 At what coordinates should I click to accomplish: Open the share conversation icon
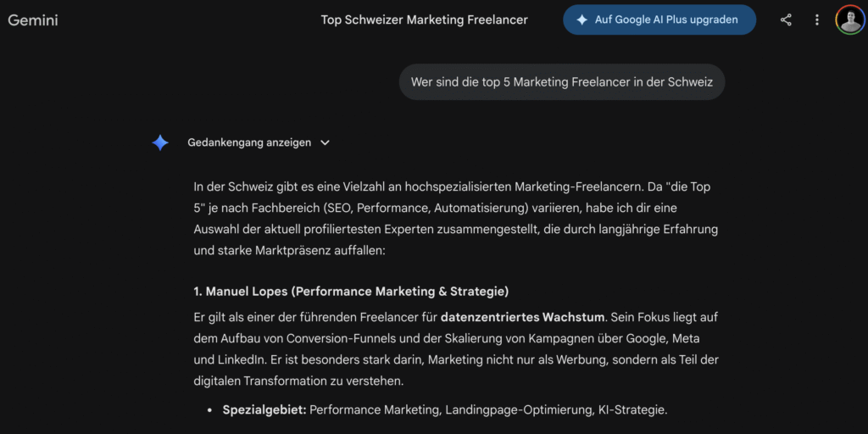(786, 19)
